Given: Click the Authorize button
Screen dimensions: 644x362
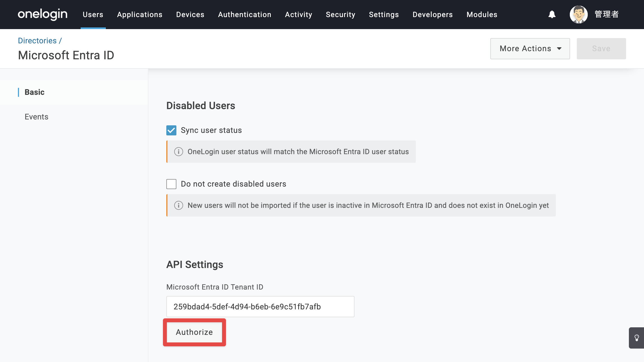Looking at the screenshot, I should 195,332.
